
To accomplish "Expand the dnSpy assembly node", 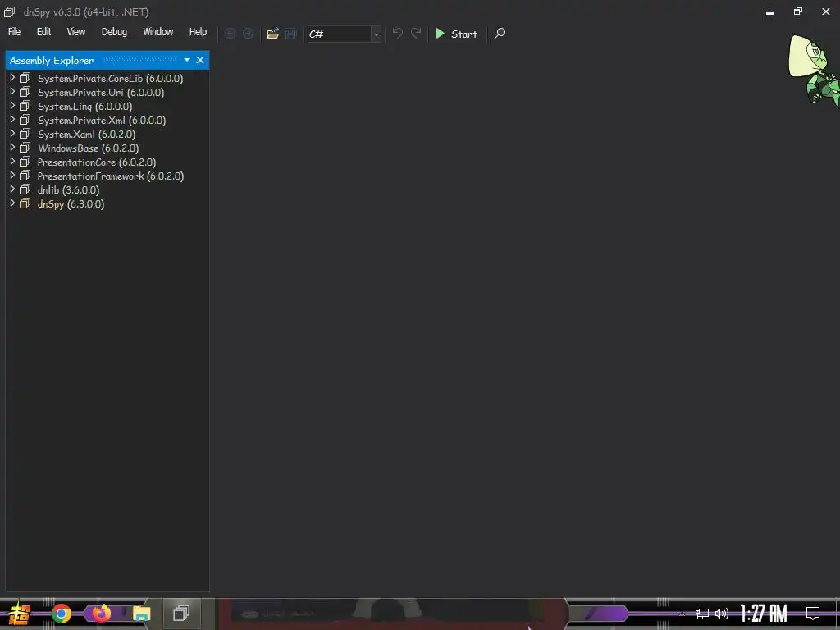I will (x=12, y=203).
